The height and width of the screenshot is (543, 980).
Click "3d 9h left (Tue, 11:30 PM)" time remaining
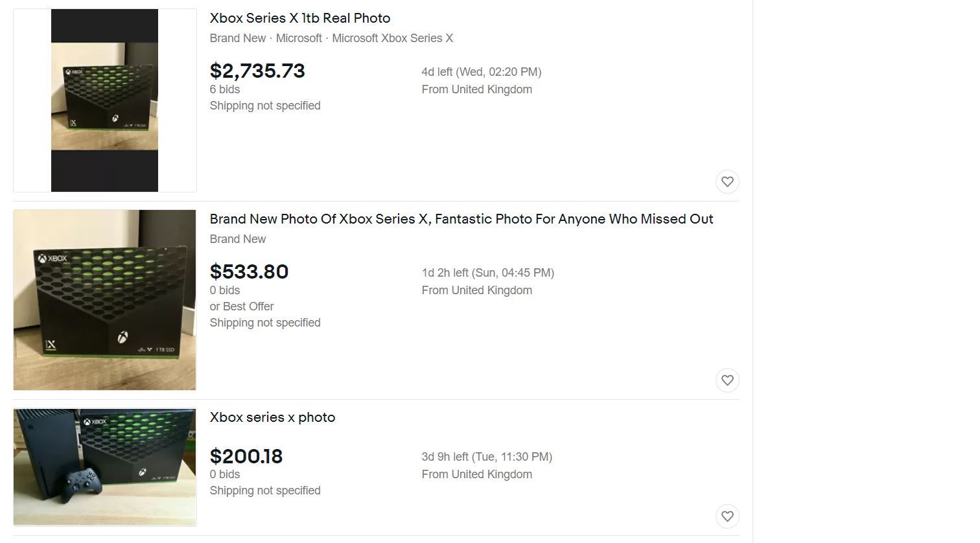coord(487,457)
